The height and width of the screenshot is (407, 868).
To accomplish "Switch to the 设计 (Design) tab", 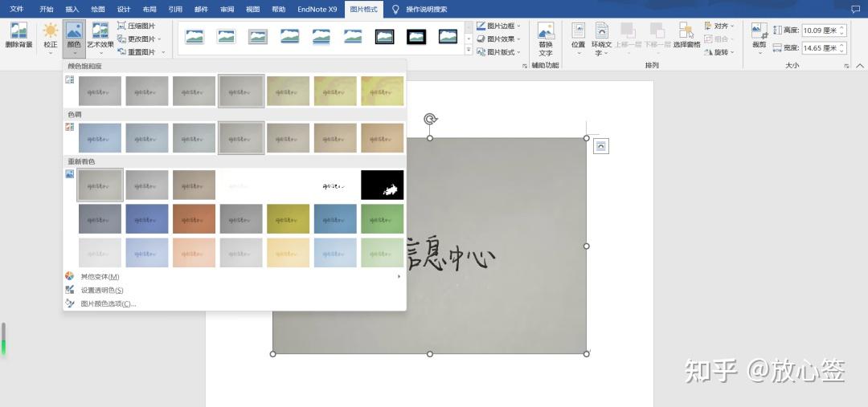I will 124,10.
